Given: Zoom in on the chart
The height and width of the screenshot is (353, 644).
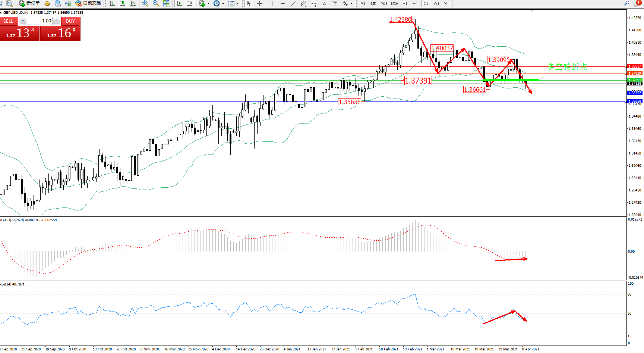Looking at the screenshot, I should point(145,3).
